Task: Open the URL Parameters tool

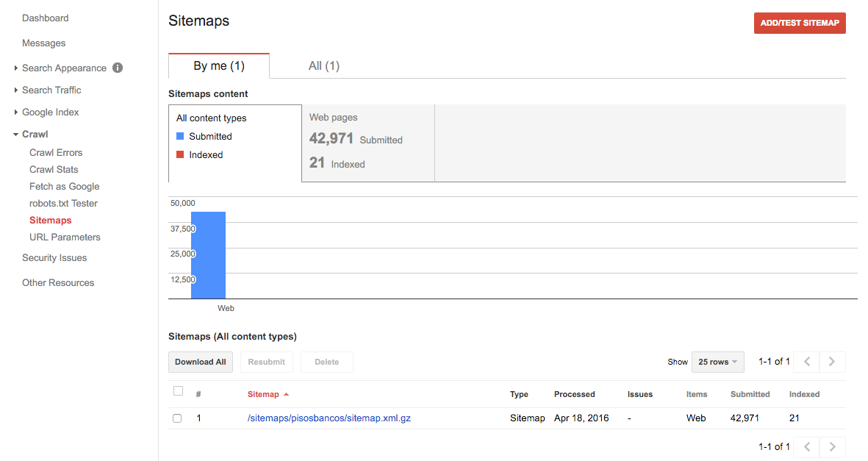Action: (65, 237)
